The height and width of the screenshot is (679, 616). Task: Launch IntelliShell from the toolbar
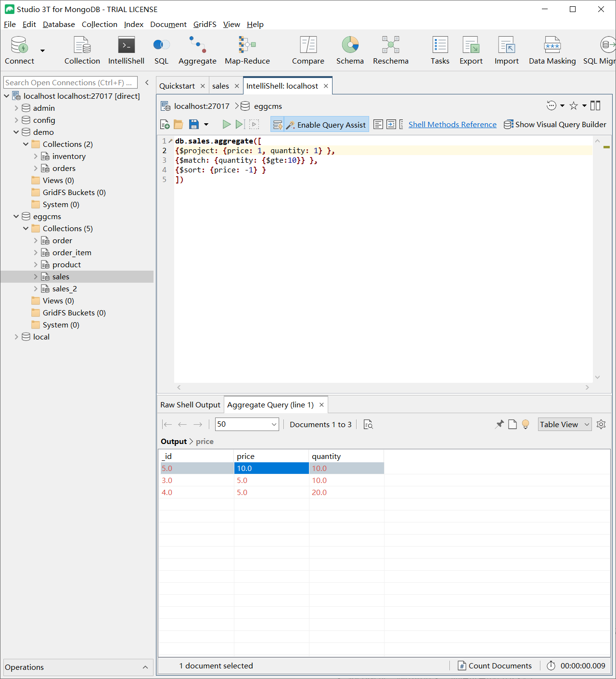pyautogui.click(x=126, y=51)
